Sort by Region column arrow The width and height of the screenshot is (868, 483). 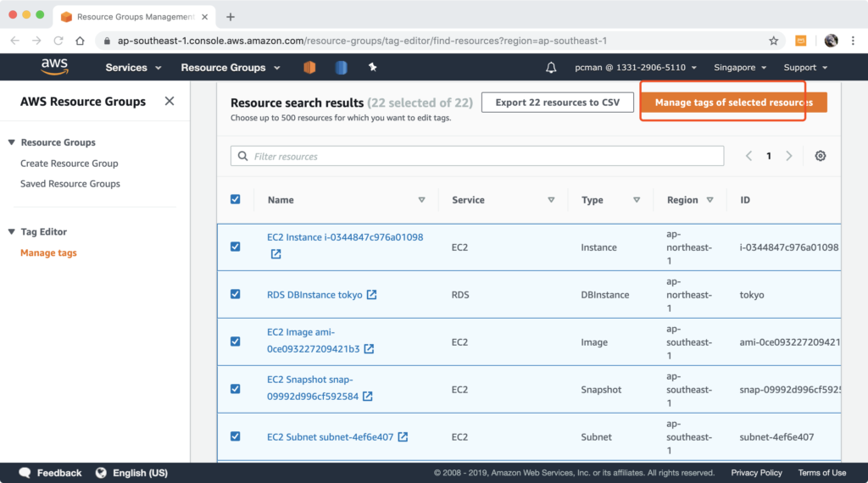click(709, 200)
